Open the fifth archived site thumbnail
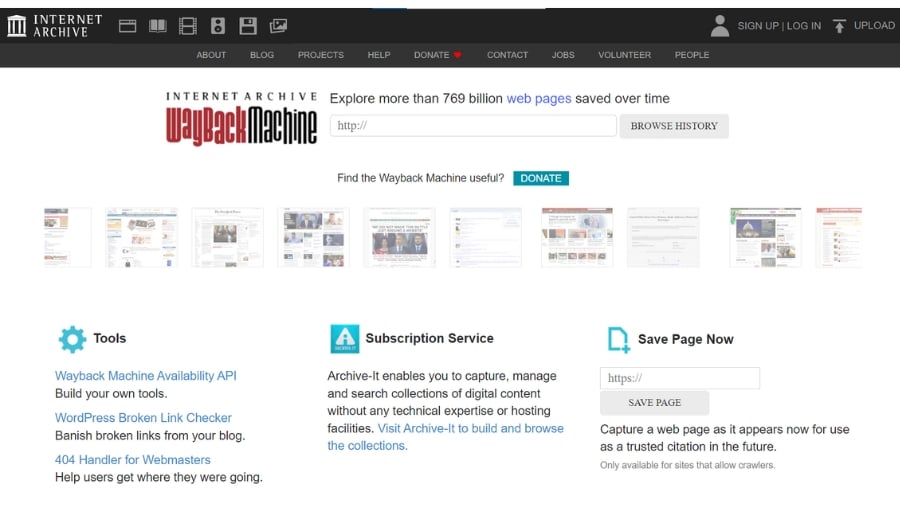Image resolution: width=900 pixels, height=525 pixels. tap(399, 238)
